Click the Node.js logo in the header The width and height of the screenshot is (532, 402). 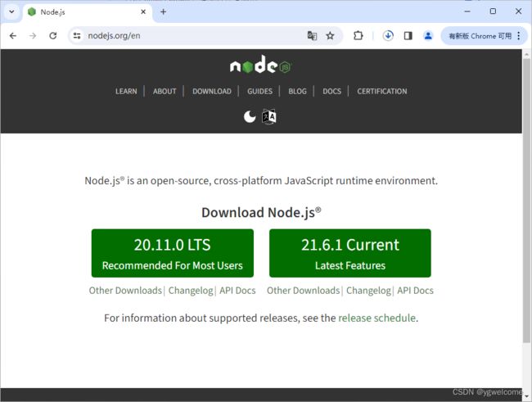click(261, 65)
